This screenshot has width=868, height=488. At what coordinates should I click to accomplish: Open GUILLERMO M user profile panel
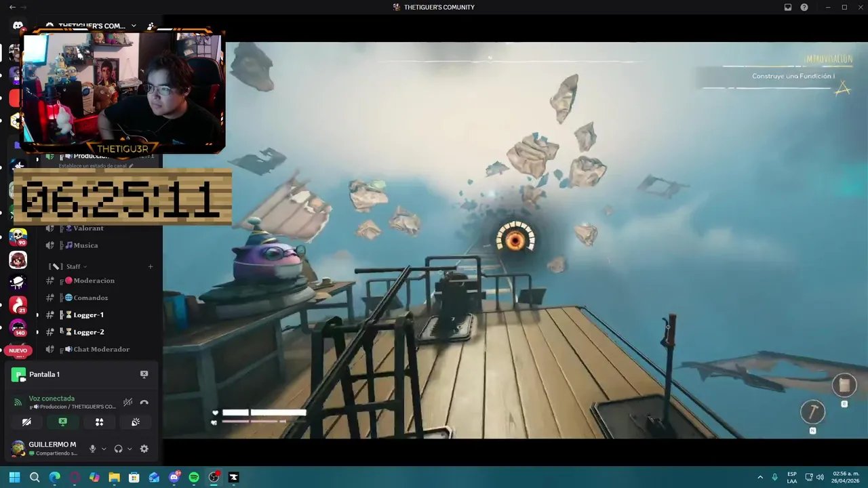tap(45, 448)
